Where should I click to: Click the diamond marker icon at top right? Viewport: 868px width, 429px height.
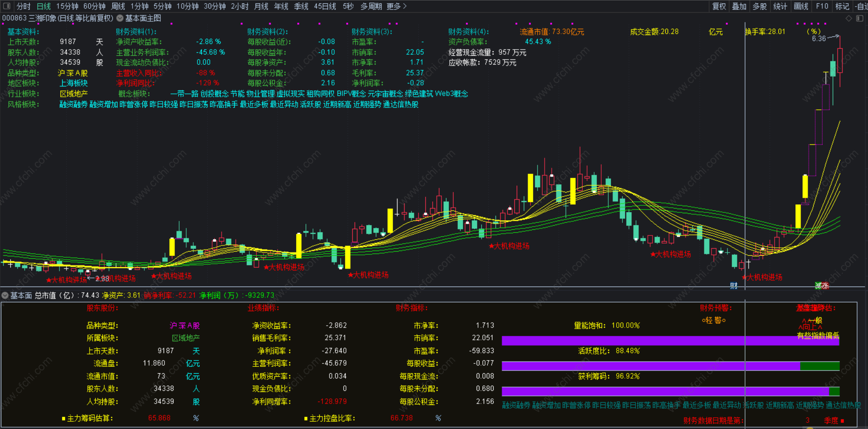(x=849, y=18)
